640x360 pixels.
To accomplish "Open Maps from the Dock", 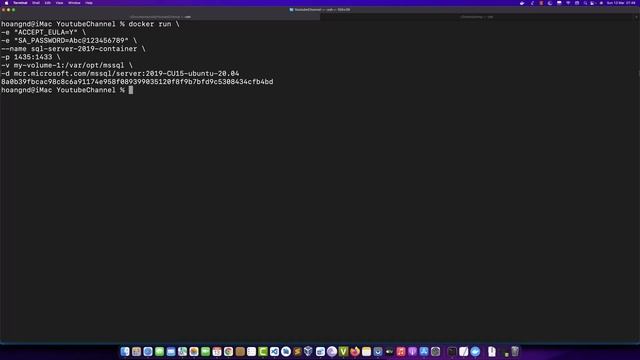I will tap(182, 351).
